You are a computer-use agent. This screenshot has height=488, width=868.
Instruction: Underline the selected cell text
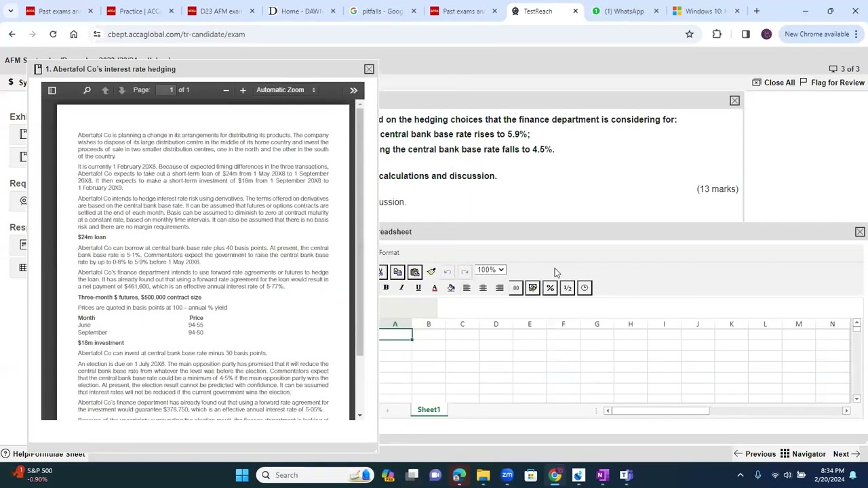point(418,288)
